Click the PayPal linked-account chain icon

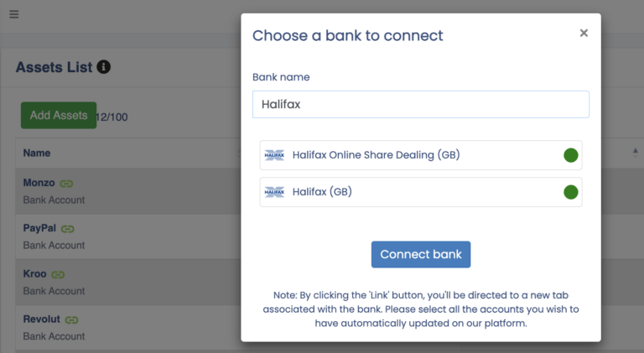point(68,228)
